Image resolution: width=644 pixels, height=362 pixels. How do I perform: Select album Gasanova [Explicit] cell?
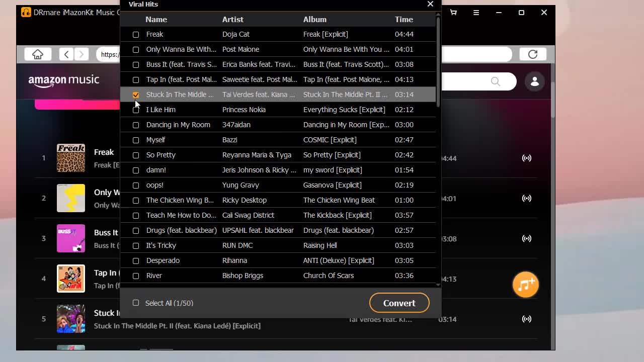tap(332, 185)
